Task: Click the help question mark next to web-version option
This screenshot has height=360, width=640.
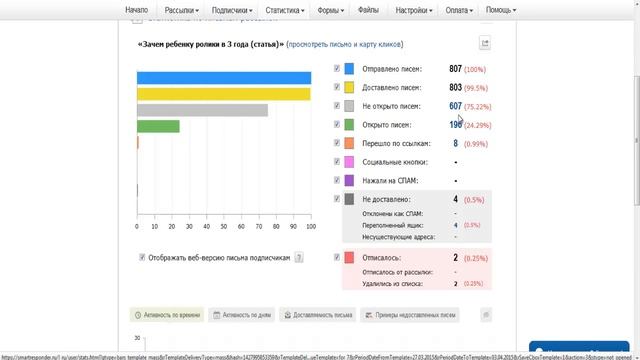Action: coord(299,258)
